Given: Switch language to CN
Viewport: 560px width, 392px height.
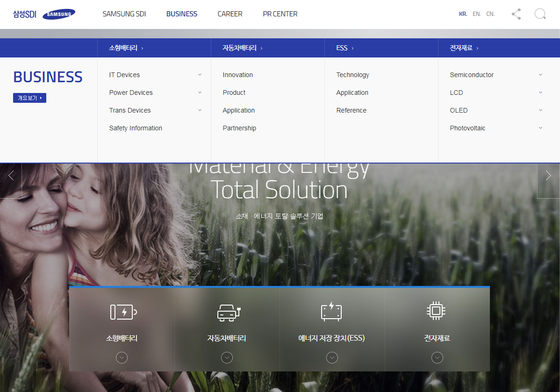Looking at the screenshot, I should pos(490,14).
